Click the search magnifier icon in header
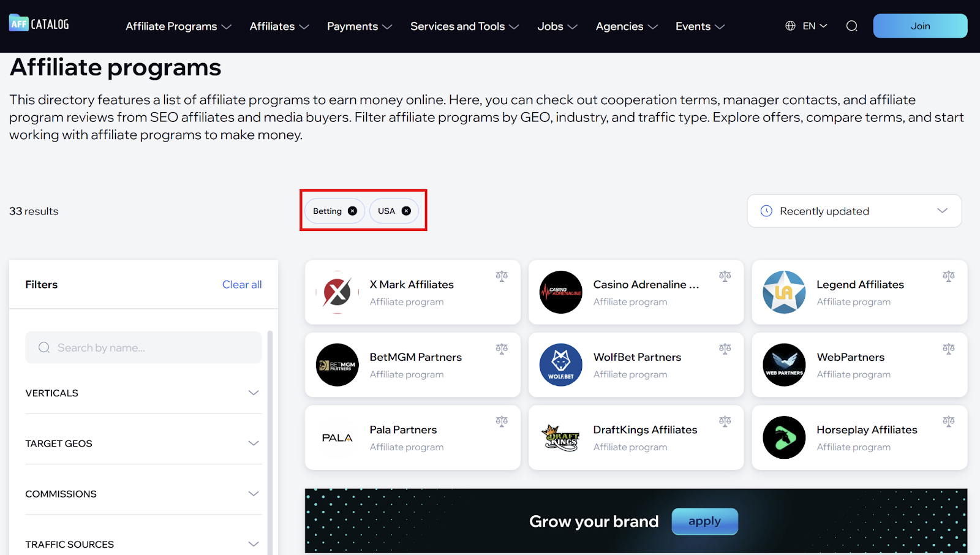 pyautogui.click(x=851, y=26)
